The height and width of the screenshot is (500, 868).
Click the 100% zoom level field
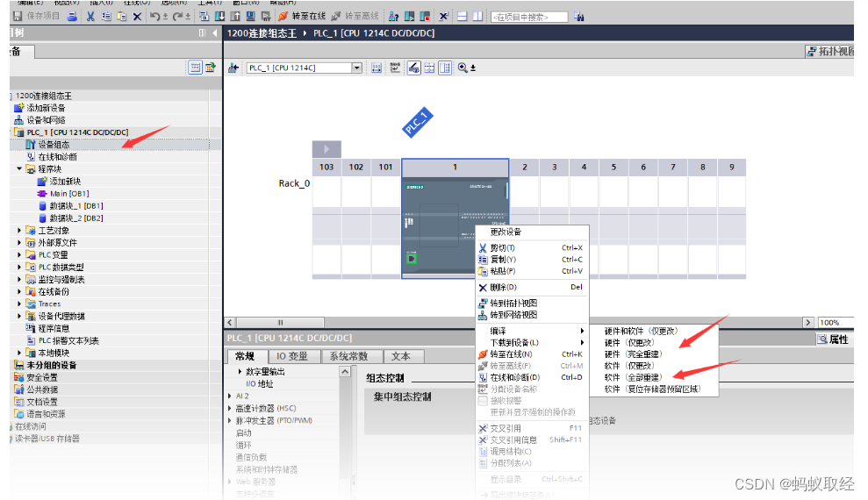tap(835, 323)
